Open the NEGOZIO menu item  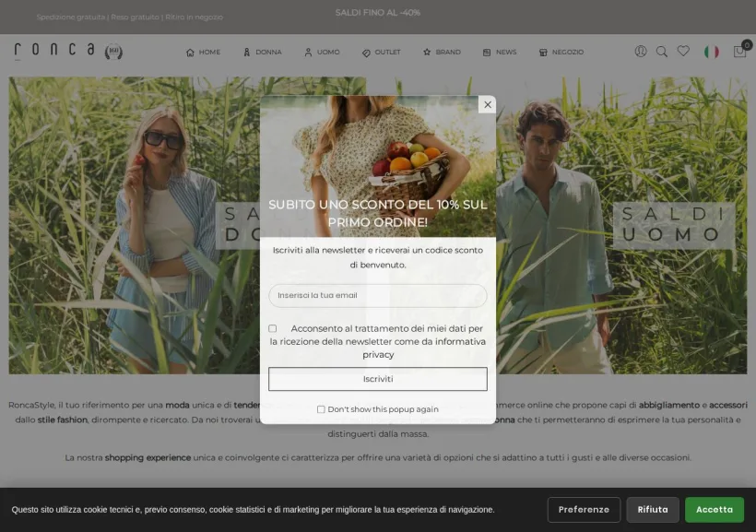561,52
